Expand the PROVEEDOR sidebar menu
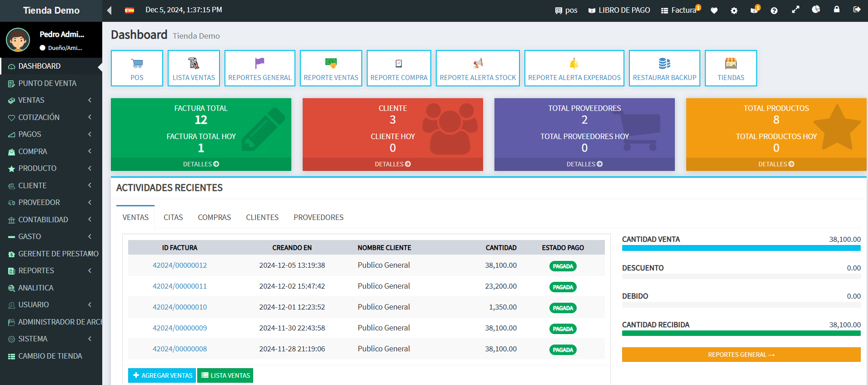The width and height of the screenshot is (868, 385). [51, 202]
